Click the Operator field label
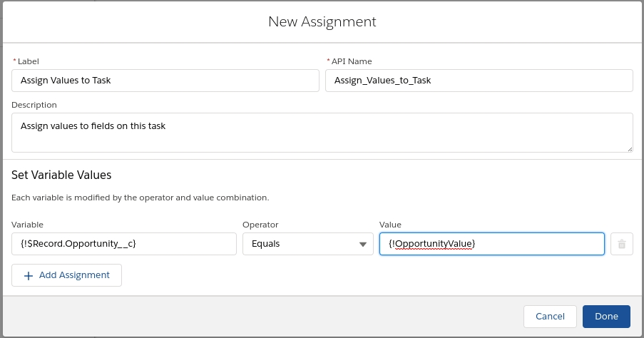644x338 pixels. coord(260,225)
